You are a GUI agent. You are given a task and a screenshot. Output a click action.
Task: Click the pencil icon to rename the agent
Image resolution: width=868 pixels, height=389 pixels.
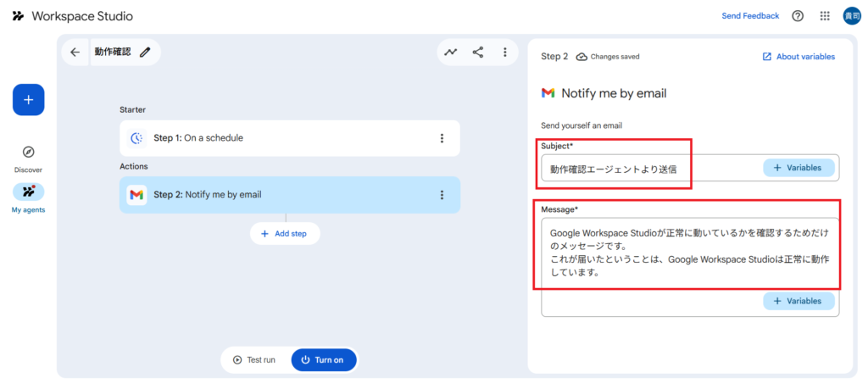[x=145, y=53]
